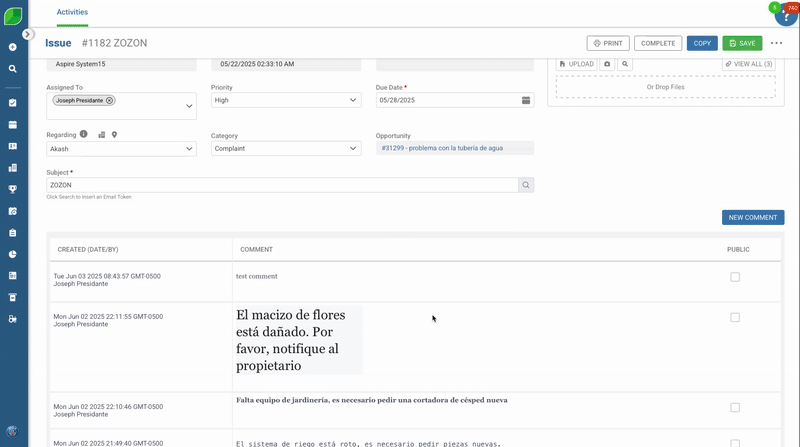800x447 pixels.
Task: Click the 'test comment' text
Action: click(x=257, y=276)
